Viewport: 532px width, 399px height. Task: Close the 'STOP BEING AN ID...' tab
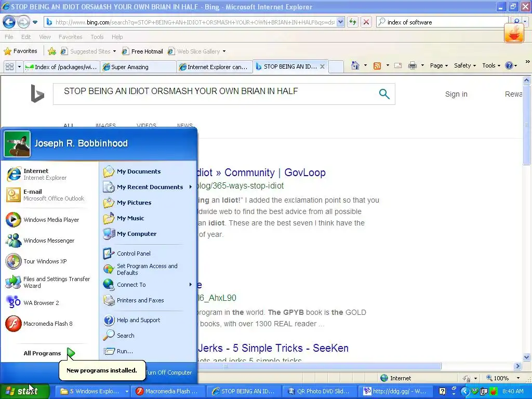pos(322,66)
